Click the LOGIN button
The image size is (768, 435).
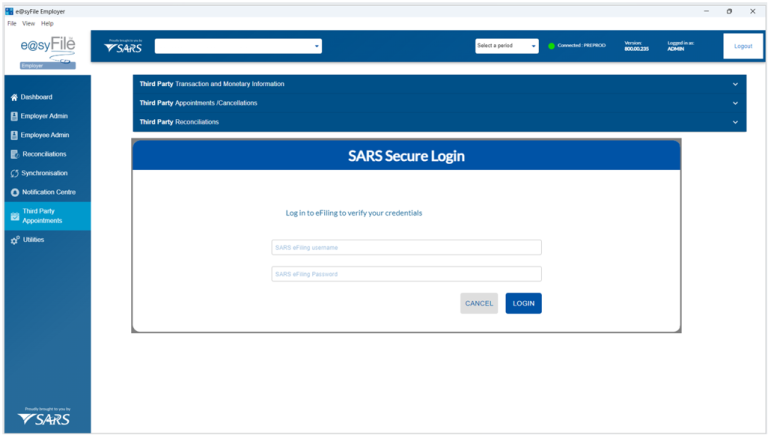523,304
